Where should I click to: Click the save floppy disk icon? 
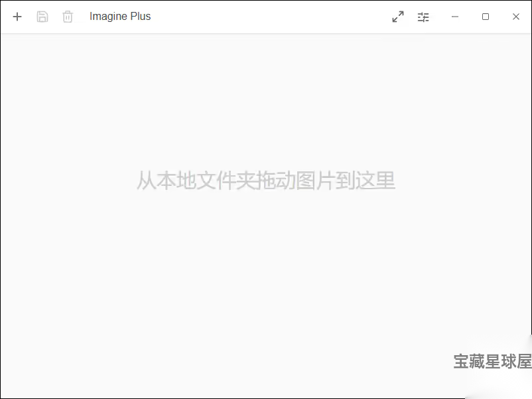coord(42,17)
